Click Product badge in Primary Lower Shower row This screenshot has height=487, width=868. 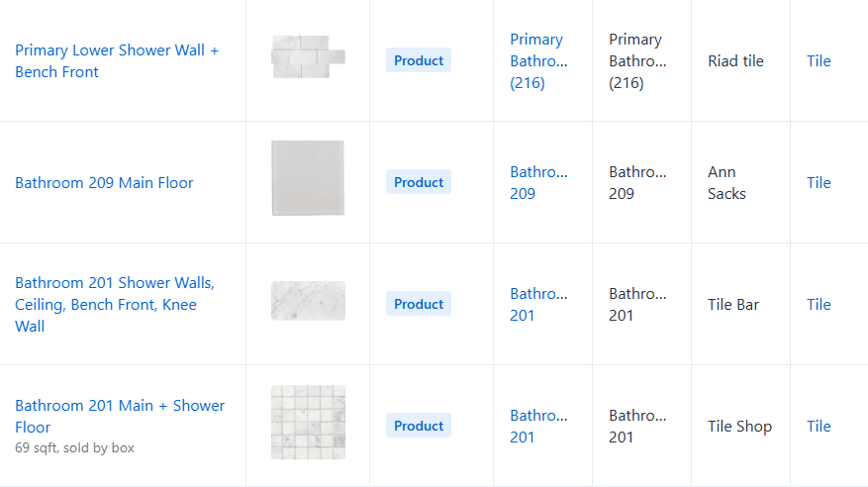click(419, 60)
